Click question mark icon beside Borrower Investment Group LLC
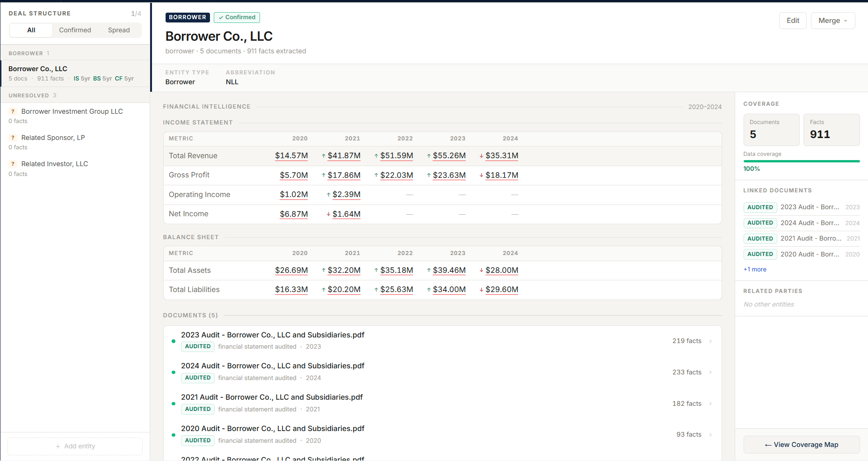Image resolution: width=868 pixels, height=461 pixels. tap(13, 111)
